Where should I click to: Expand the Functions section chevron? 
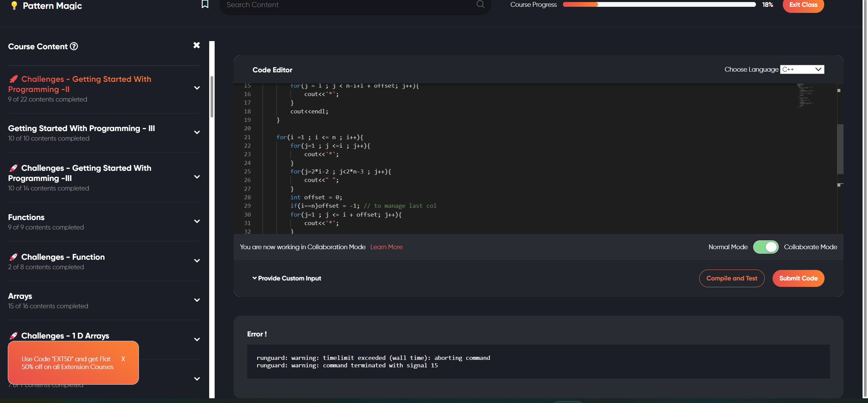coord(197,221)
